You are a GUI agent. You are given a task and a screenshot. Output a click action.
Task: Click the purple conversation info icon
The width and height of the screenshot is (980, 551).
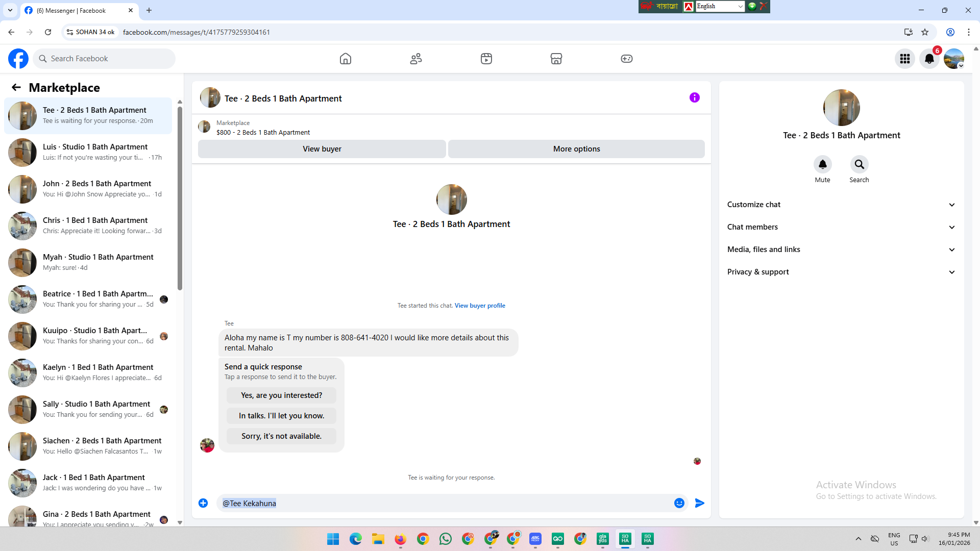point(695,97)
